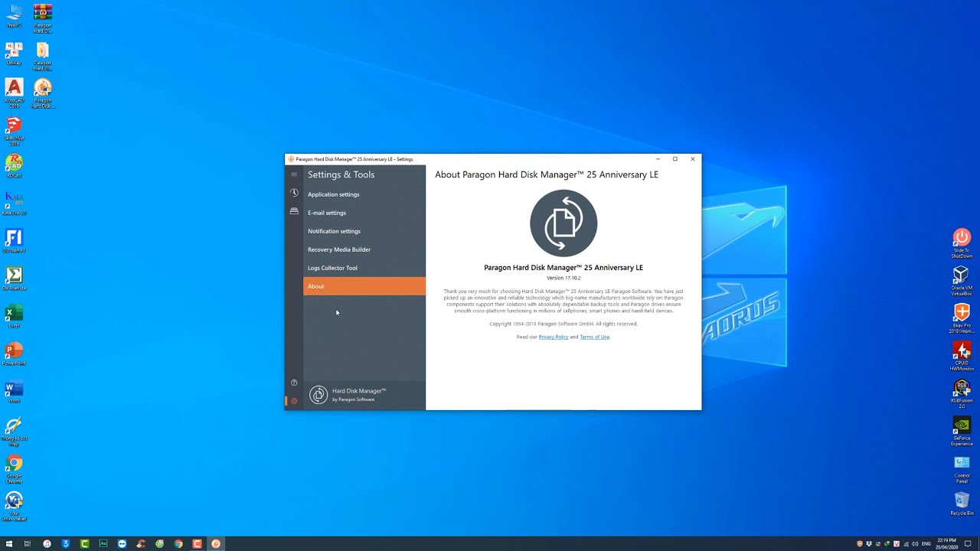This screenshot has height=551, width=980.
Task: Select Control Panel desktop icon
Action: coord(962,468)
